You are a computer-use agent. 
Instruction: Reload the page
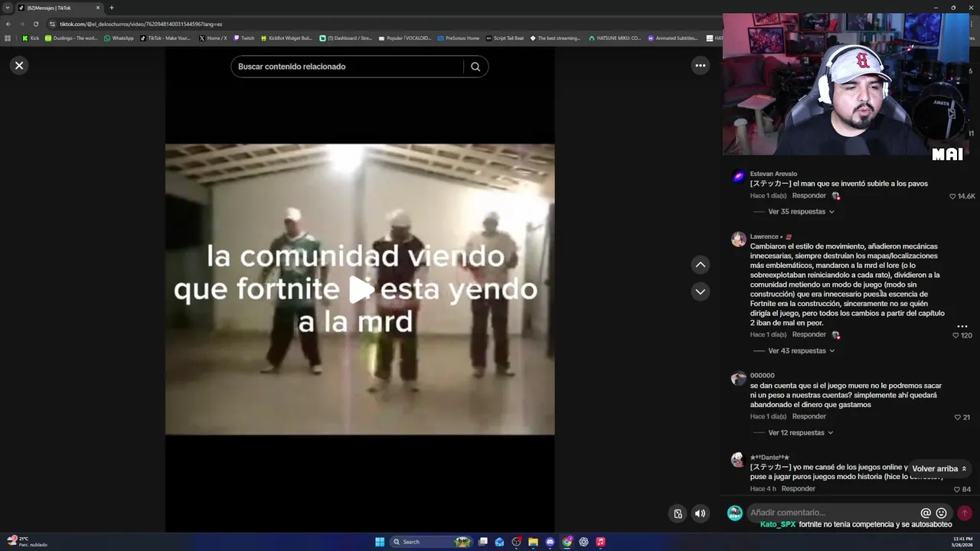(35, 24)
